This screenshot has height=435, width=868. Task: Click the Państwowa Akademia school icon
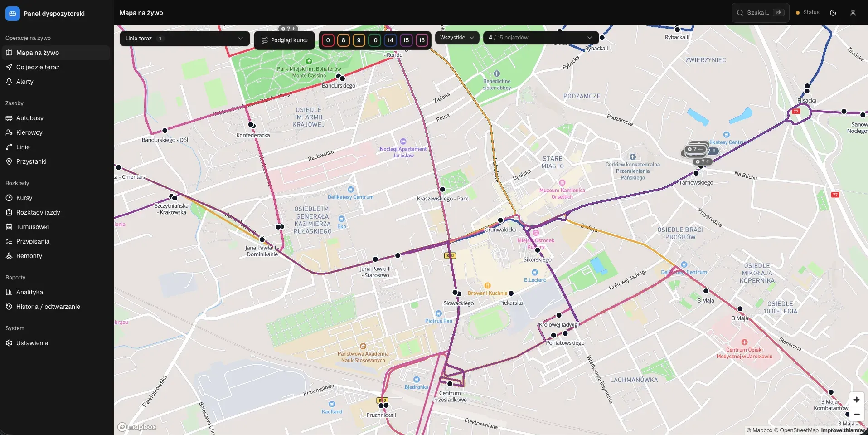pyautogui.click(x=363, y=347)
